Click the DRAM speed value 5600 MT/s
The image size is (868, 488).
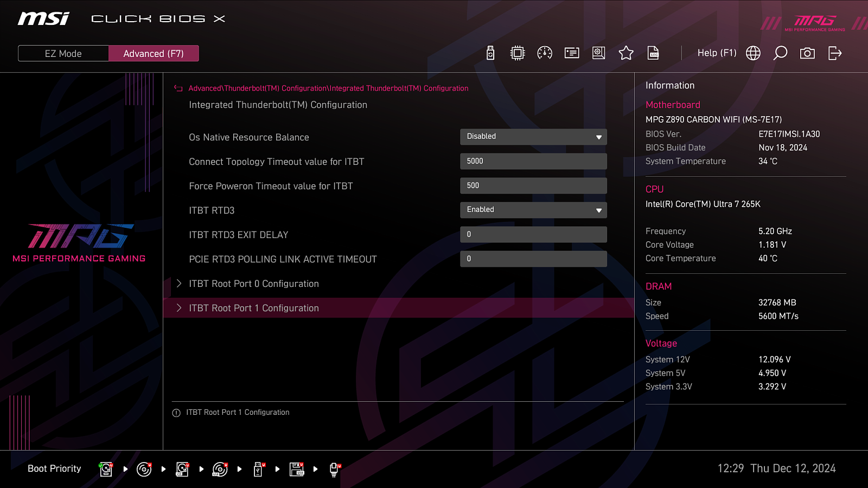tap(778, 316)
